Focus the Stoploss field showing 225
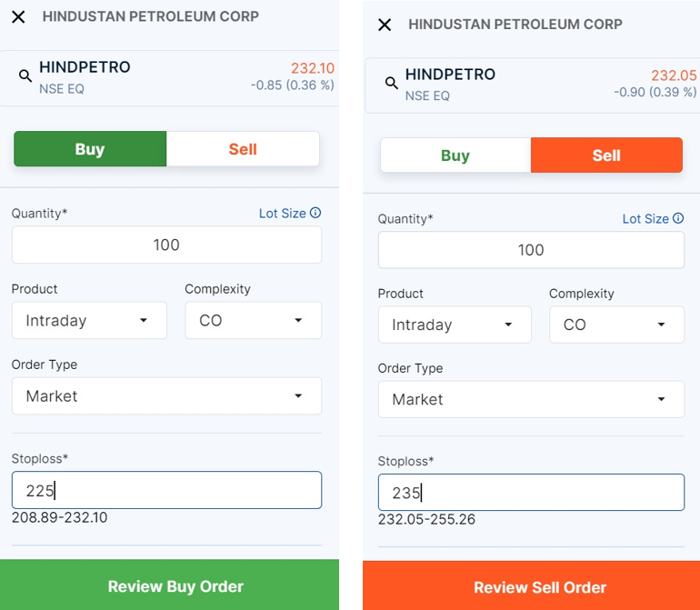The height and width of the screenshot is (610, 700). pyautogui.click(x=166, y=490)
